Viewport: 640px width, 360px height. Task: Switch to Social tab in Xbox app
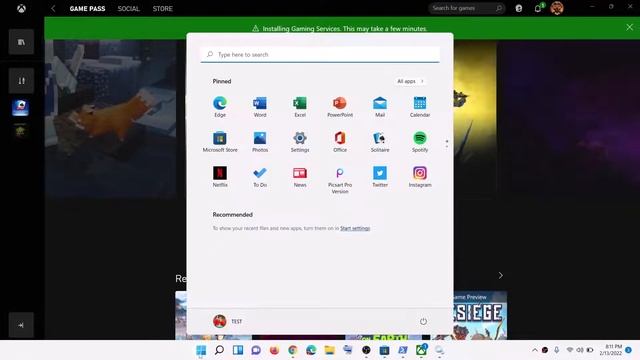[x=128, y=8]
